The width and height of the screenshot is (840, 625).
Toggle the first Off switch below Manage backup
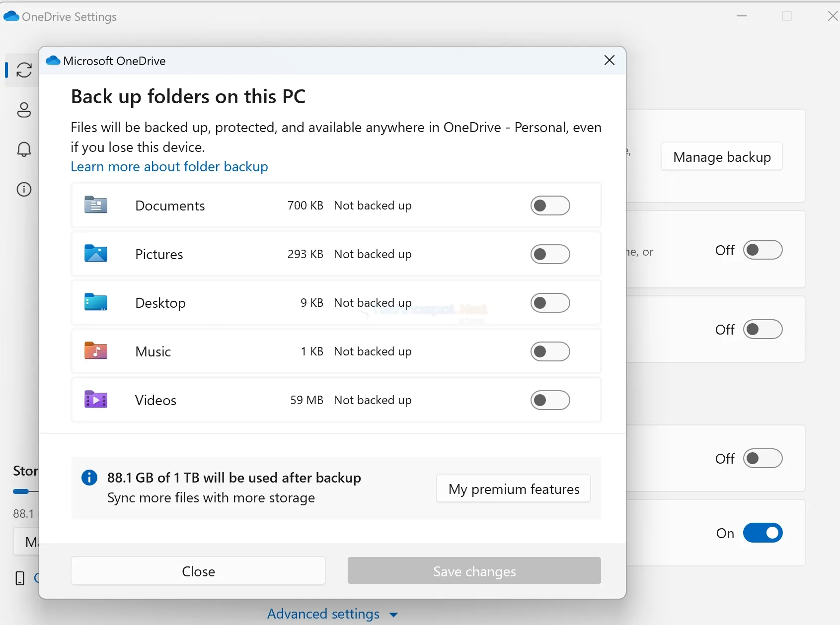coord(763,250)
